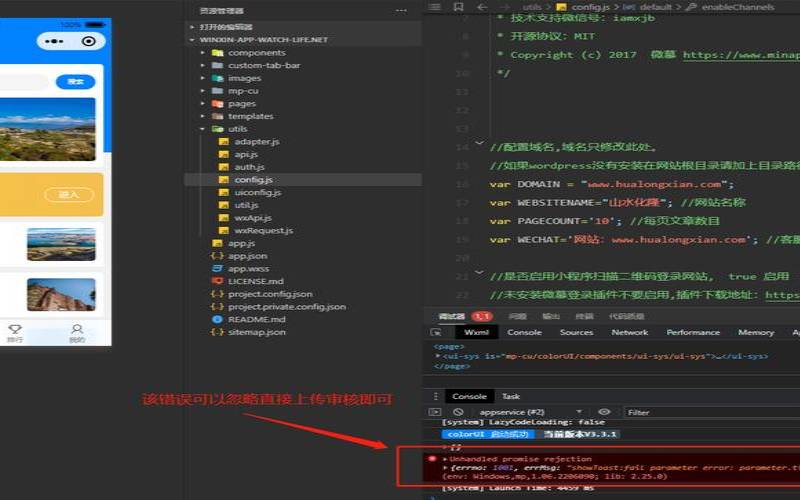Screen dimensions: 800x500
Task: Click the editor outline list icon
Action: pyautogui.click(x=435, y=7)
